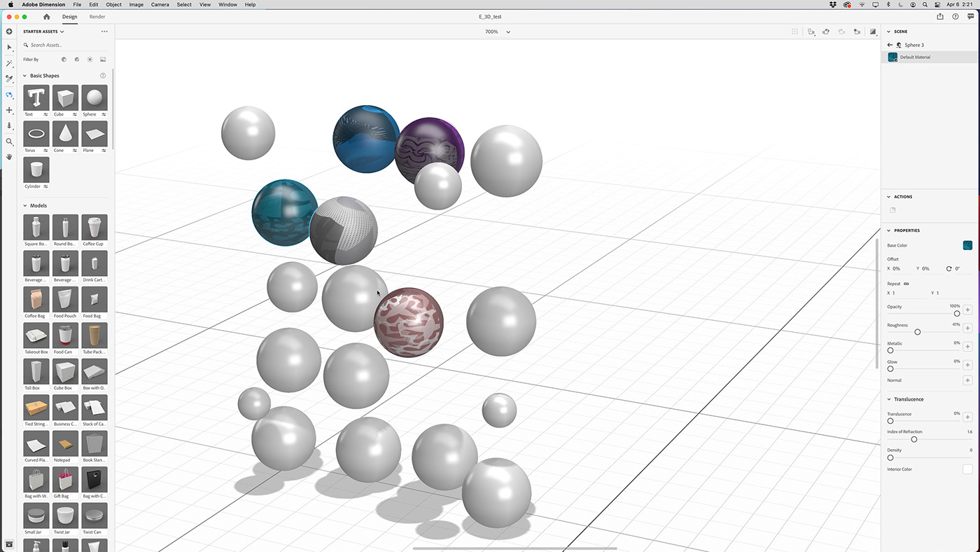Viewport: 980px width, 552px height.
Task: Collapse the SCENE panel
Action: (889, 32)
